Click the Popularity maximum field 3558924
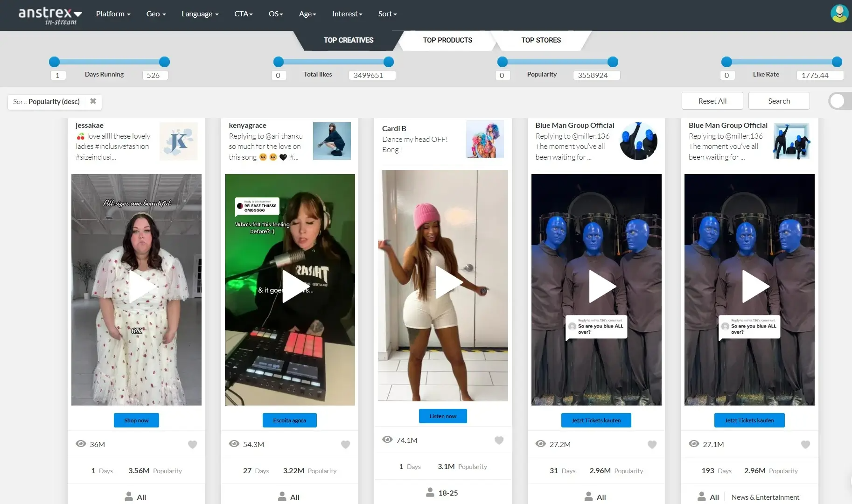The width and height of the screenshot is (852, 504). click(x=596, y=75)
